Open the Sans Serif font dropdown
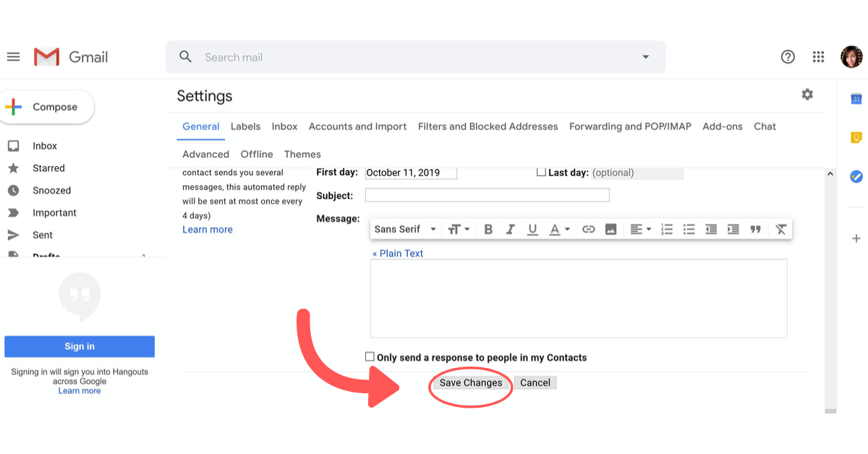This screenshot has height=454, width=868. pos(404,228)
